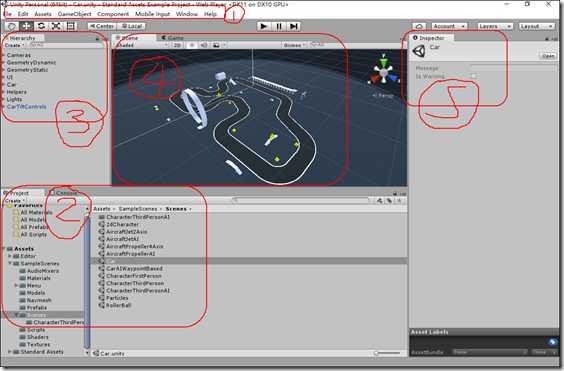Viewport: 564px width, 371px height.
Task: Open the Mobile Input menu
Action: pyautogui.click(x=153, y=14)
